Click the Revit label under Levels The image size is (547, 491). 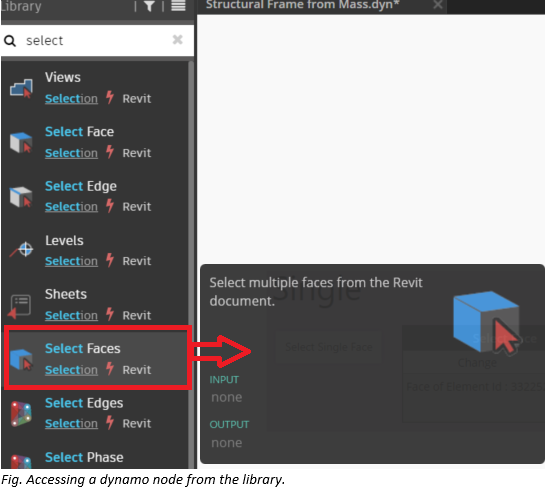(137, 261)
